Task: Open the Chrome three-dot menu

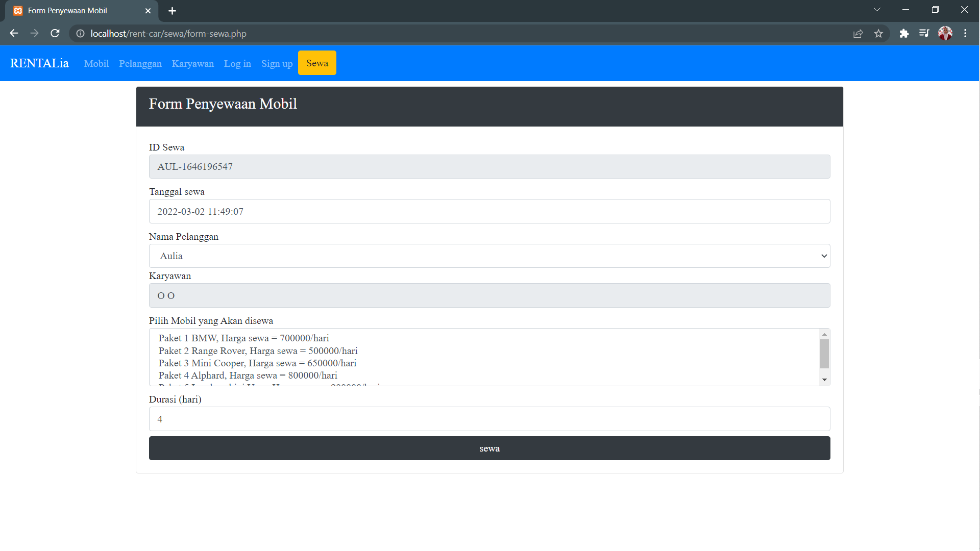Action: 965,33
